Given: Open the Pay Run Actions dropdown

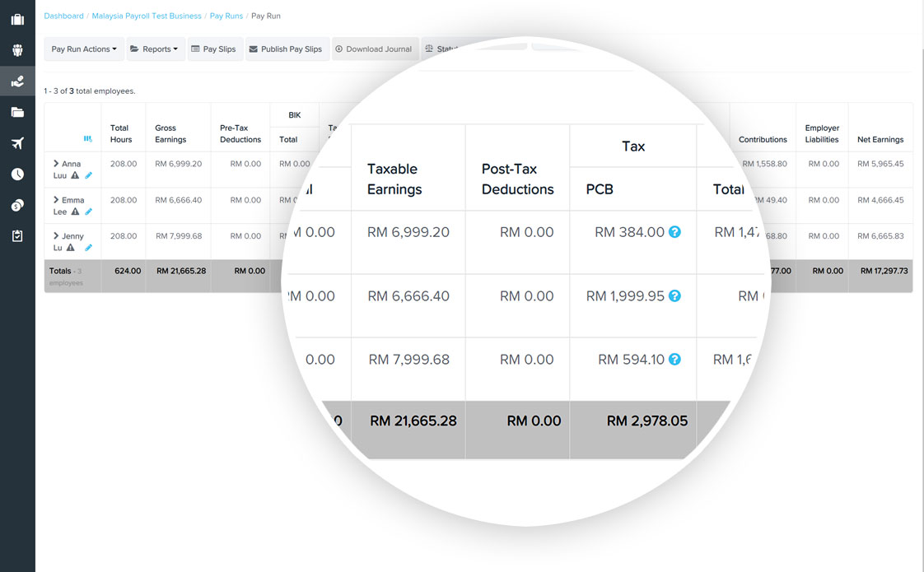Looking at the screenshot, I should (83, 49).
